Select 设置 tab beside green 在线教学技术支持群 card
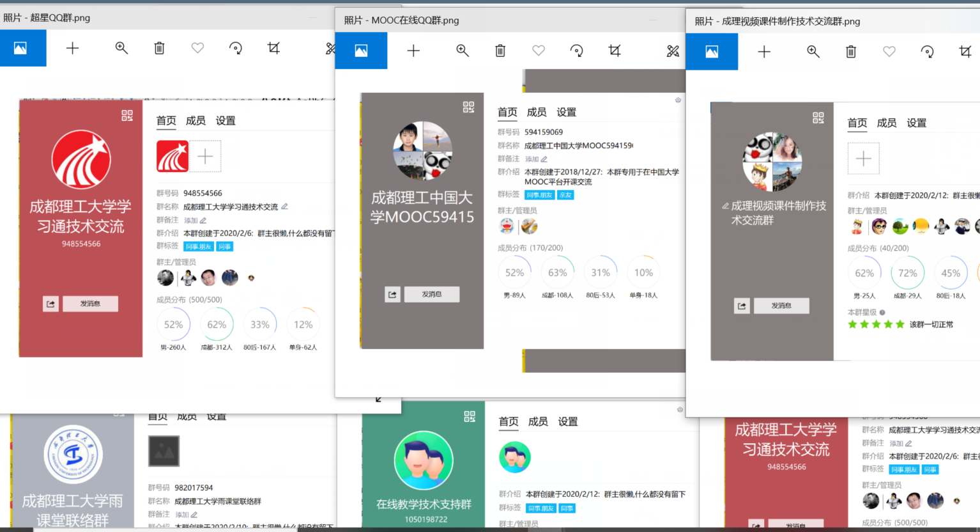Screen dimensions: 980x532 coord(568,422)
